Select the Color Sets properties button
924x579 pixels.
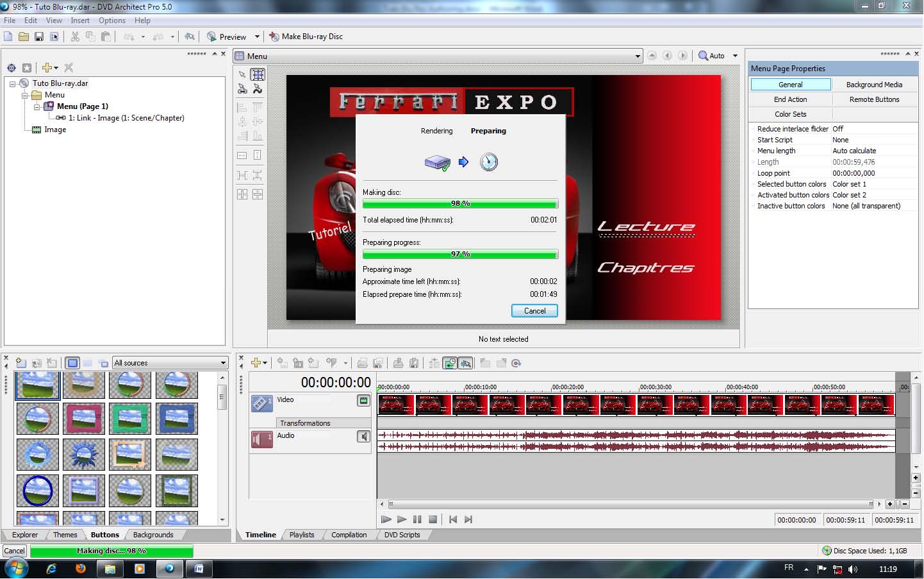coord(791,114)
